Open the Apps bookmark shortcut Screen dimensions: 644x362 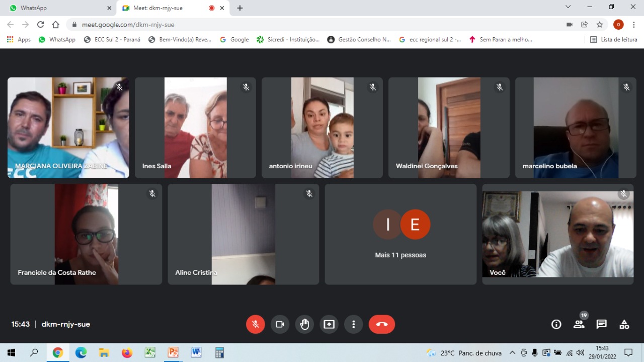point(19,39)
